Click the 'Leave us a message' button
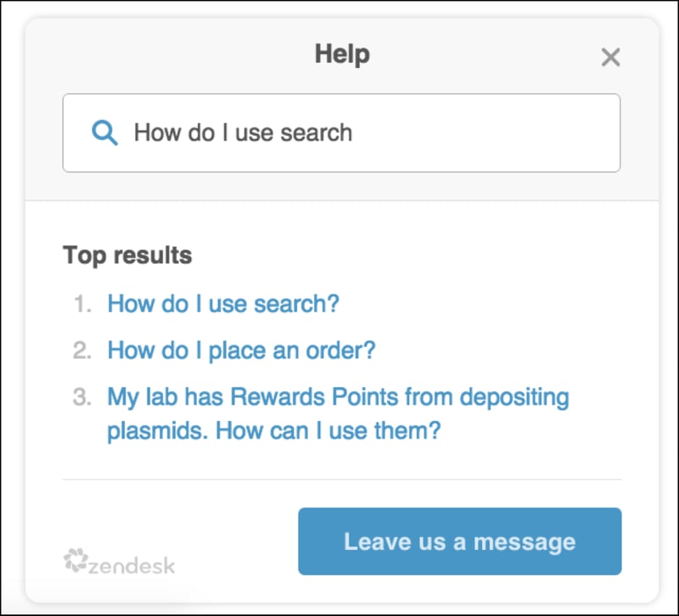This screenshot has height=616, width=679. (458, 540)
